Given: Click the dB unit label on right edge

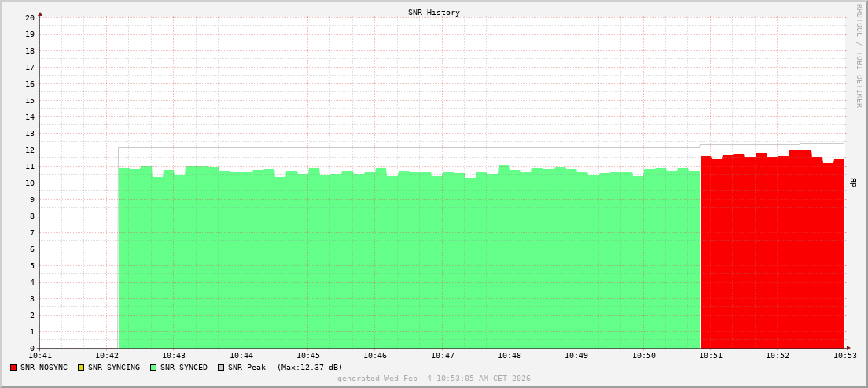Looking at the screenshot, I should (x=854, y=183).
